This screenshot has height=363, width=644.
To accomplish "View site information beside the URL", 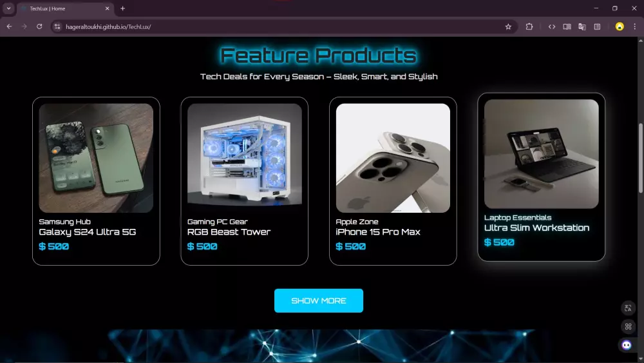I will point(57,26).
